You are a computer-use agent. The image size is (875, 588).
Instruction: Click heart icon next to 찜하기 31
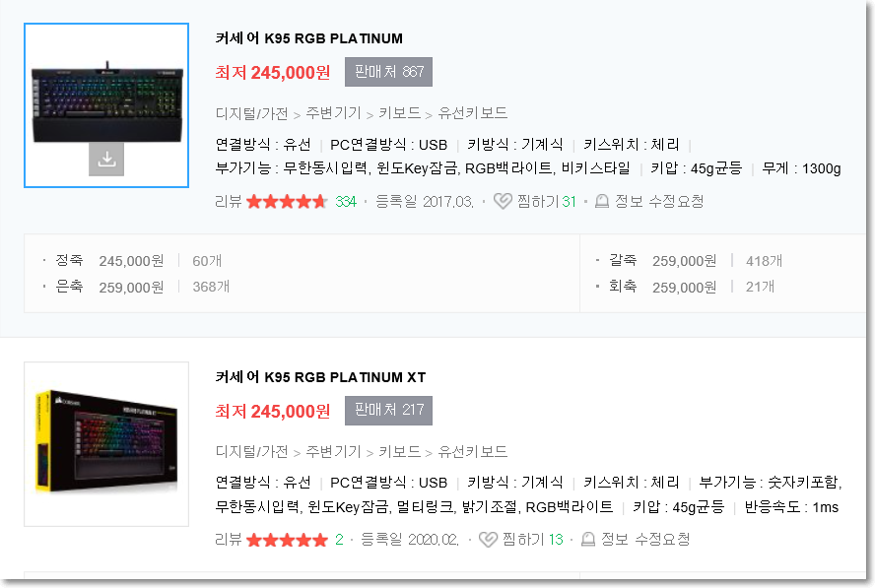503,201
